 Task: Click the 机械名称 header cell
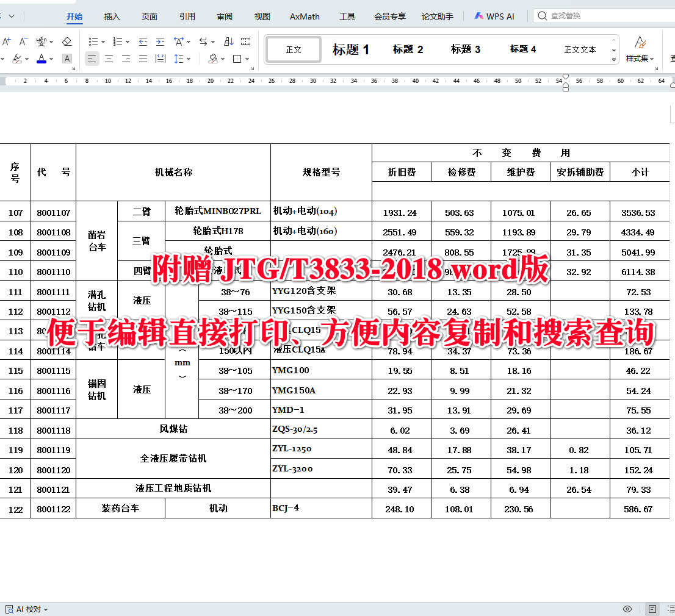tap(173, 172)
